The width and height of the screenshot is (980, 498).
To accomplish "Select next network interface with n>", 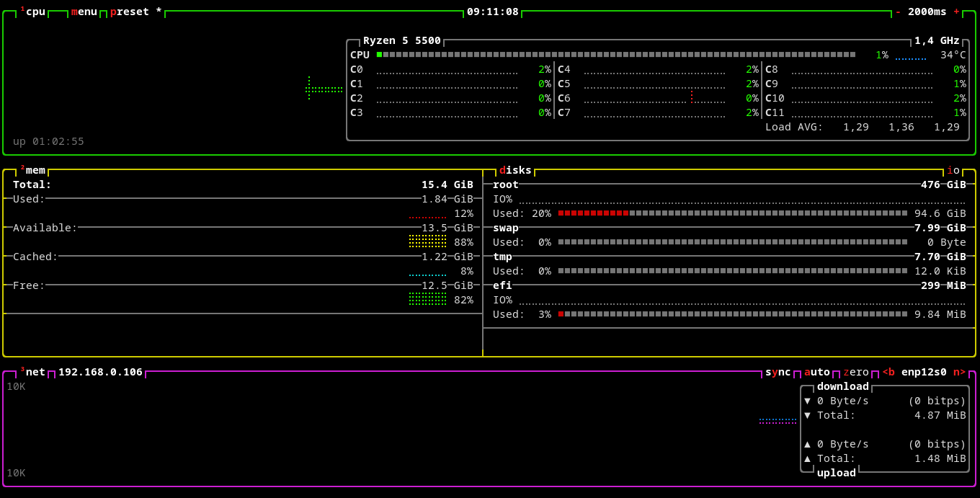I will (x=959, y=372).
